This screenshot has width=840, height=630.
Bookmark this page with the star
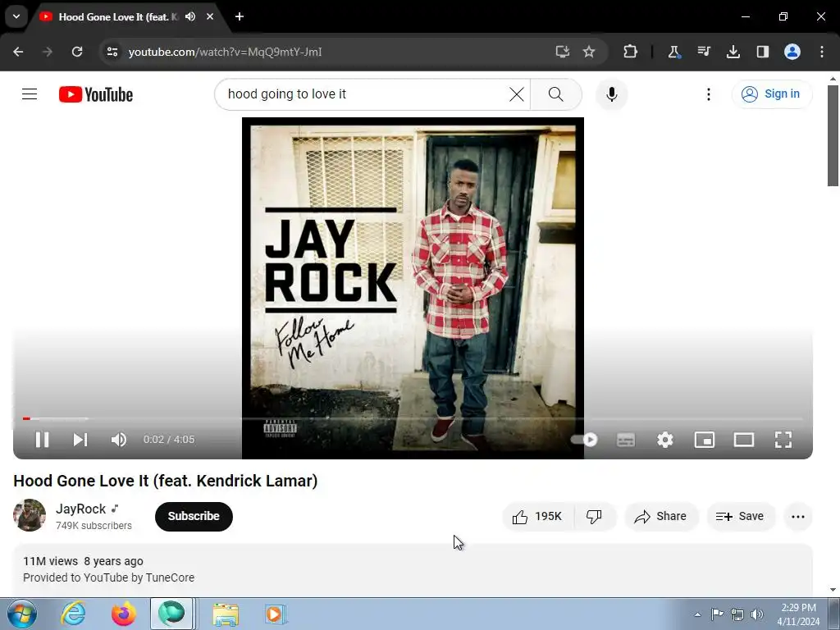click(589, 52)
